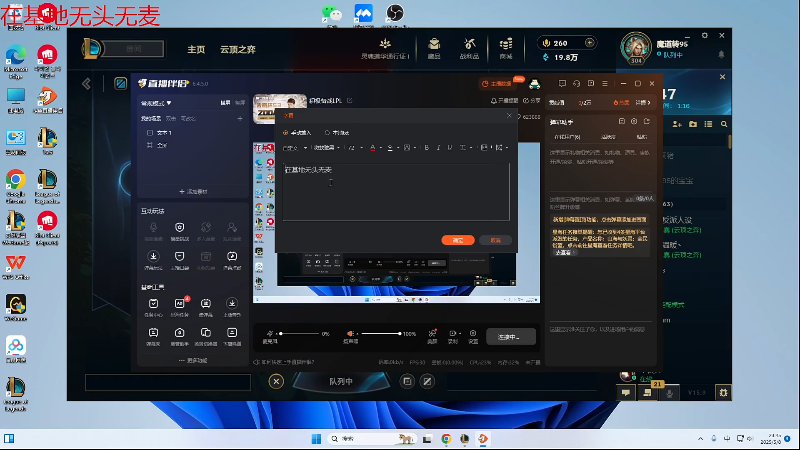Screen dimensions: 800x450
Task: Mute the microphone via its icon
Action: pyautogui.click(x=270, y=333)
